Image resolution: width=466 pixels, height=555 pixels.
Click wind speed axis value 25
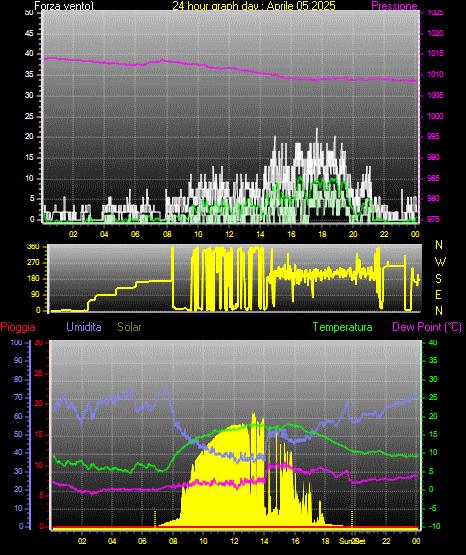coord(29,116)
